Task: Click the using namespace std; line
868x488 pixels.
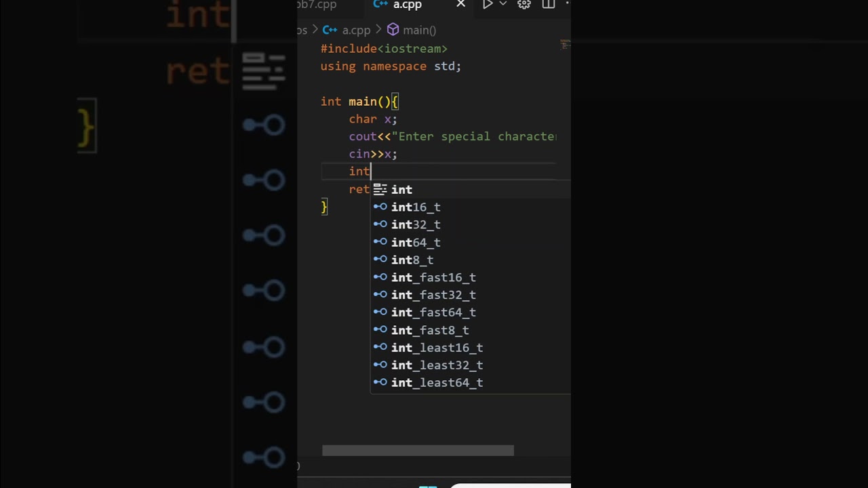Action: coord(391,66)
